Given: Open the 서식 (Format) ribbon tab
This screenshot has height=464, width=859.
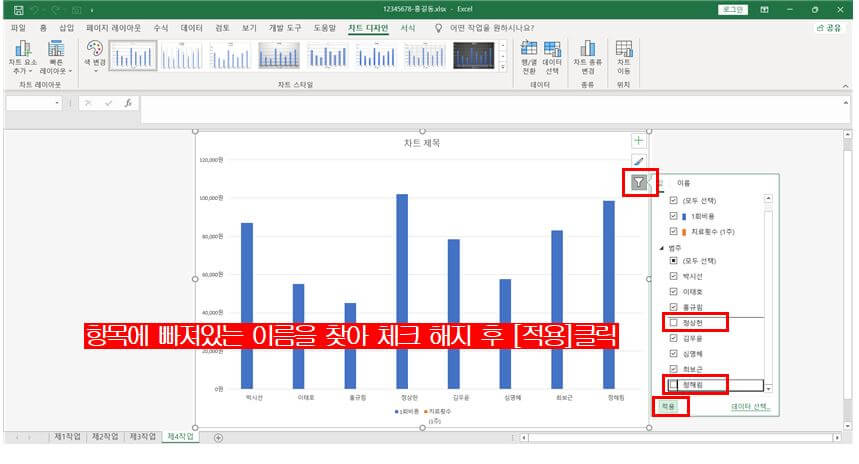Looking at the screenshot, I should pyautogui.click(x=408, y=28).
